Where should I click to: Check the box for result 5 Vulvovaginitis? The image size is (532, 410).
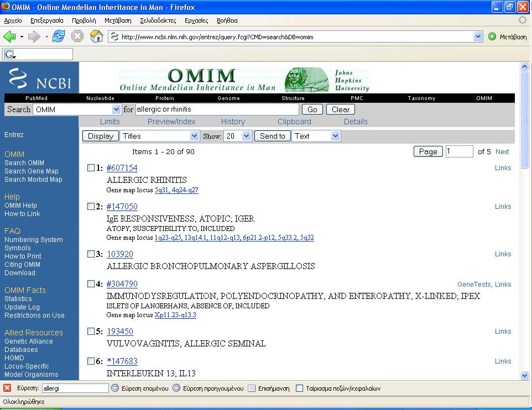91,331
